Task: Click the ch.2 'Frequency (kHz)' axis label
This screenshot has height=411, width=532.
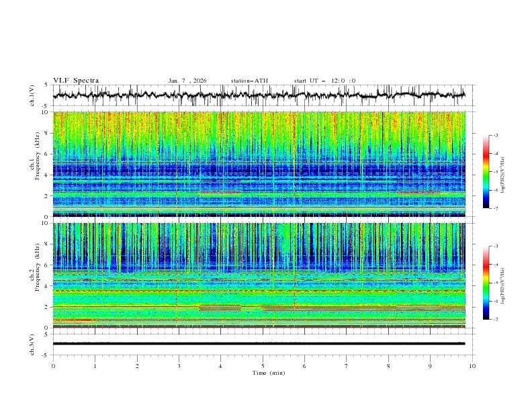Action: point(37,267)
